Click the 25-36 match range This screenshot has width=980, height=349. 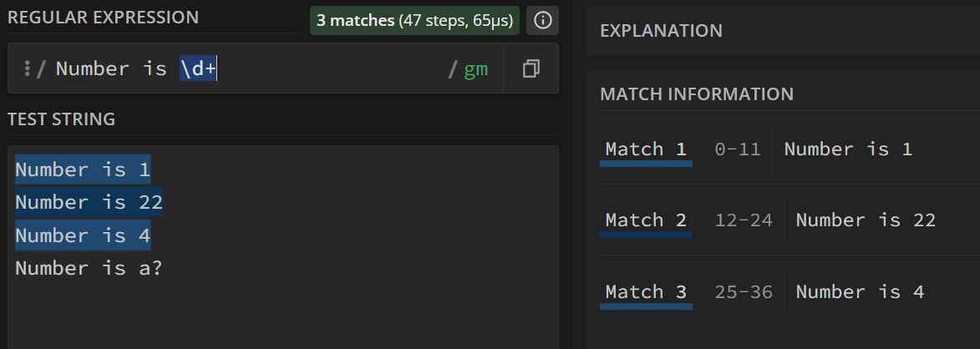click(x=744, y=292)
